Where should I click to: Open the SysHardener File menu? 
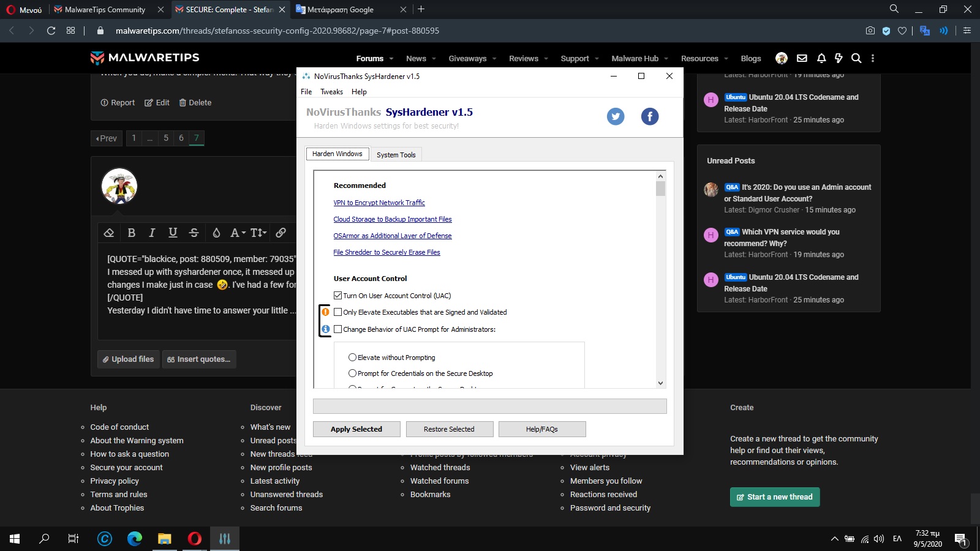tap(306, 92)
